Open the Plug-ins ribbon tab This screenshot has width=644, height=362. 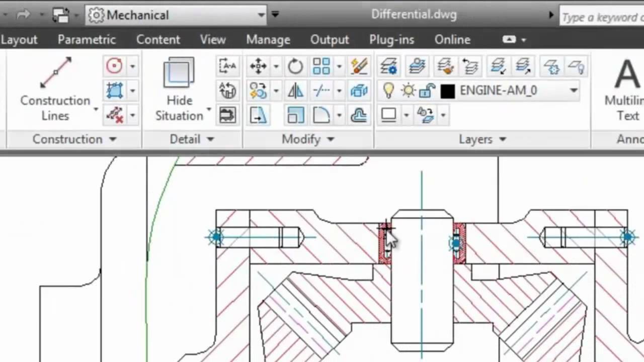pos(392,40)
